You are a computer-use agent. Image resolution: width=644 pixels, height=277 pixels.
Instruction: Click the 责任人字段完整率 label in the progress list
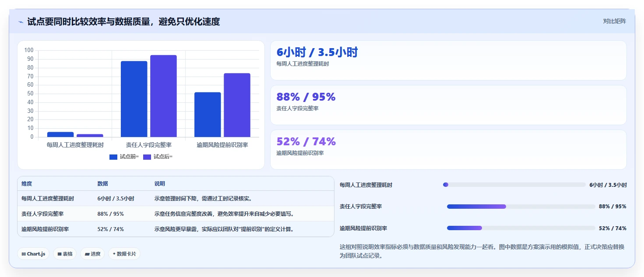361,207
